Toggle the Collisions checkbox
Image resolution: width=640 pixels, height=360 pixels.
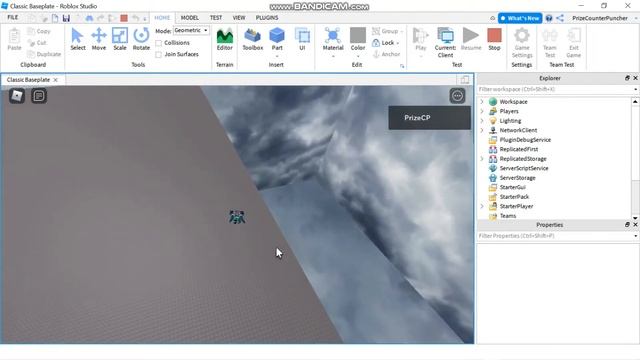(159, 43)
